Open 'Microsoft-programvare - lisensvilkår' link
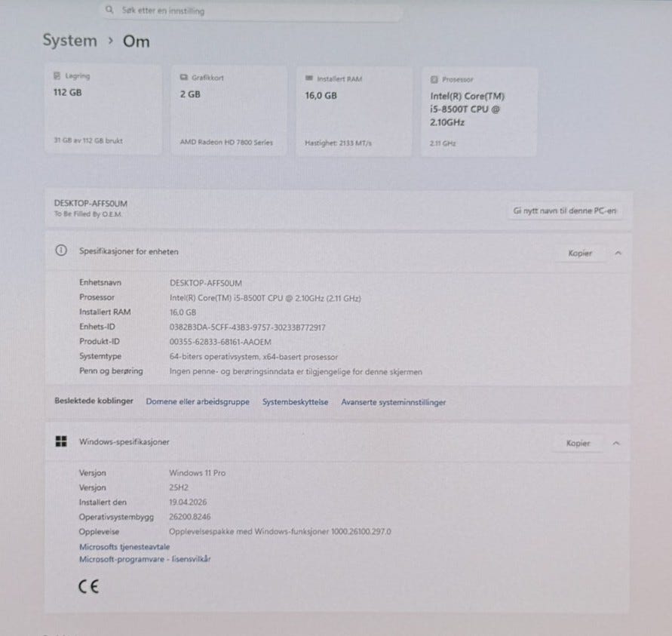672x636 pixels. (145, 559)
